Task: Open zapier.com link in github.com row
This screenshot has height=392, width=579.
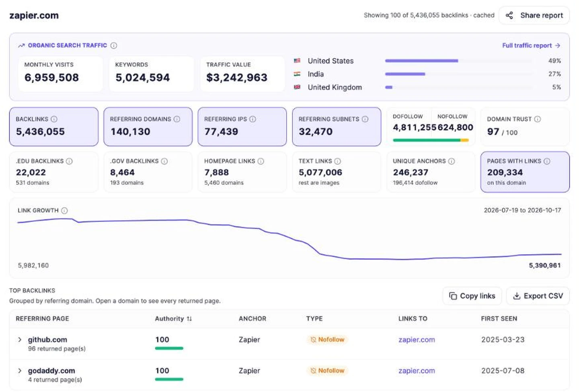Action: 417,340
